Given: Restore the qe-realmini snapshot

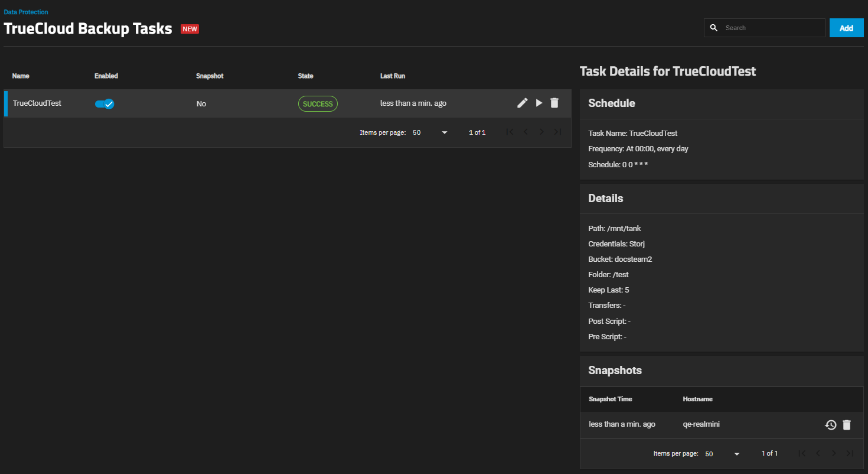Looking at the screenshot, I should pos(830,425).
